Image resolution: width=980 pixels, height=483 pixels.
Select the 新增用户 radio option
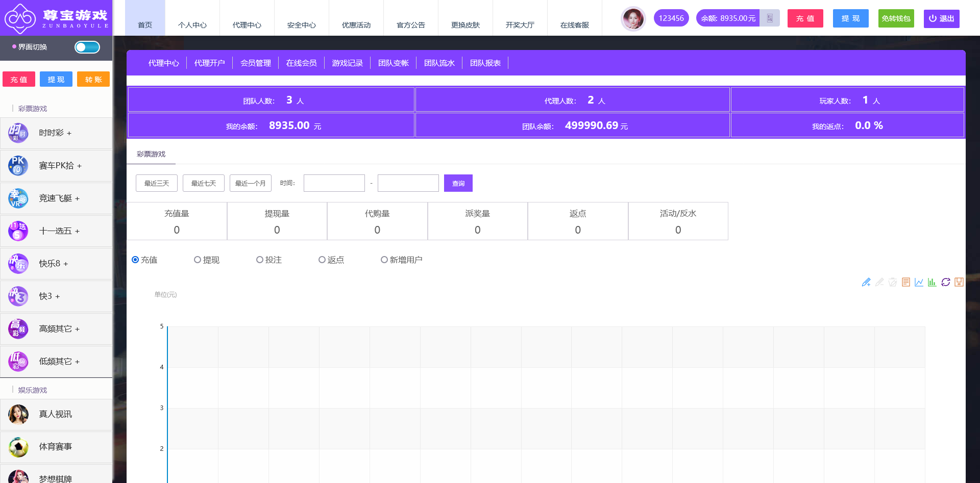click(x=384, y=260)
